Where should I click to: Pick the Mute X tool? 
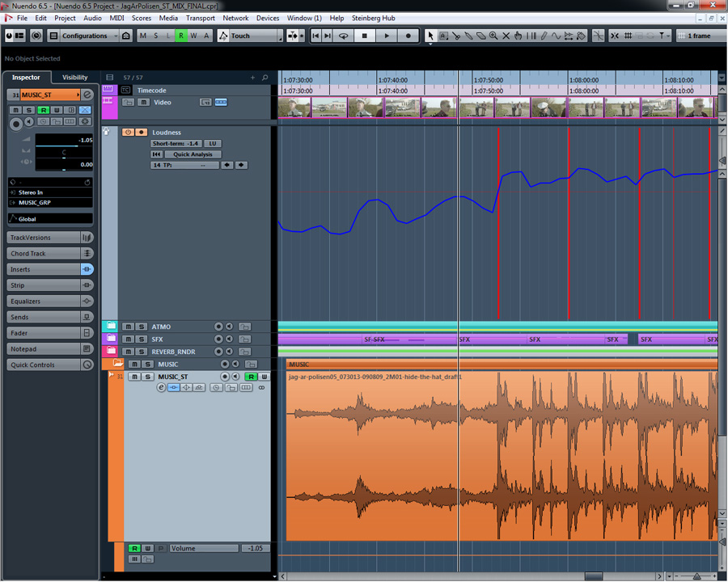506,36
